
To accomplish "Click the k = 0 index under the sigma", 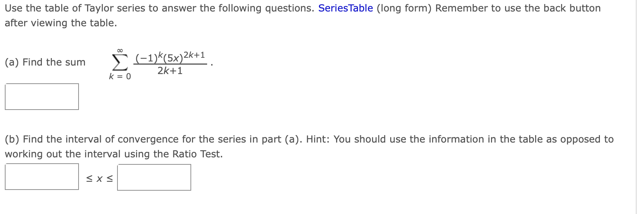I will [119, 77].
